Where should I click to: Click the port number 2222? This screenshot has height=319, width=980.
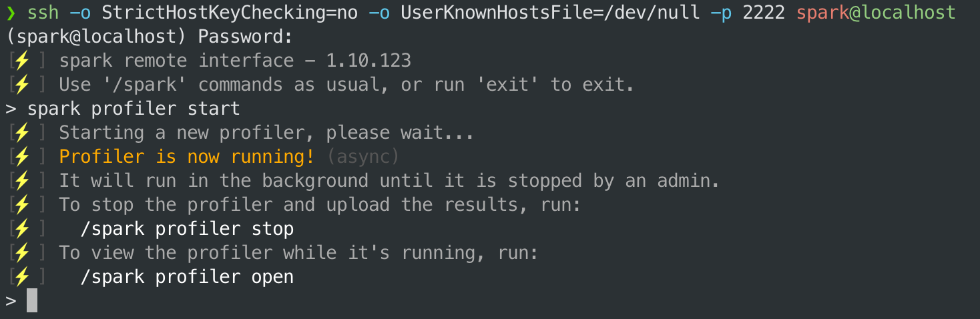[x=764, y=13]
